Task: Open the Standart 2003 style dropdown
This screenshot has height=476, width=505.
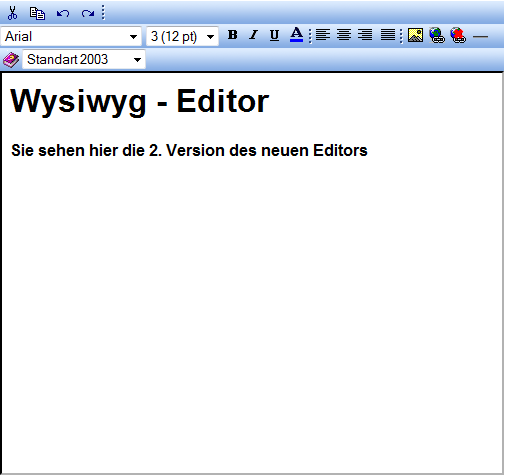Action: click(84, 59)
